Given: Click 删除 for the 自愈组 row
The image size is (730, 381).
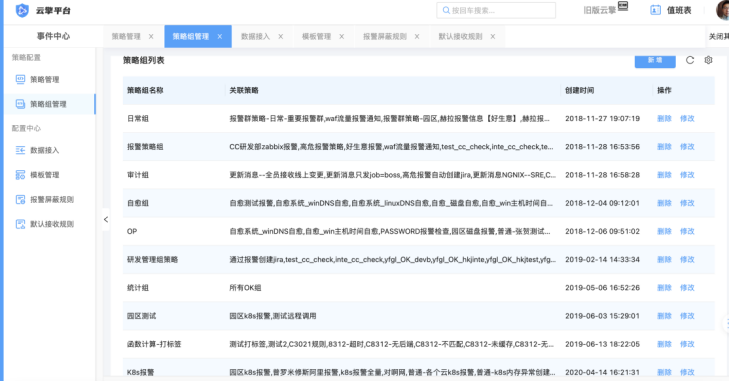Looking at the screenshot, I should click(x=664, y=203).
